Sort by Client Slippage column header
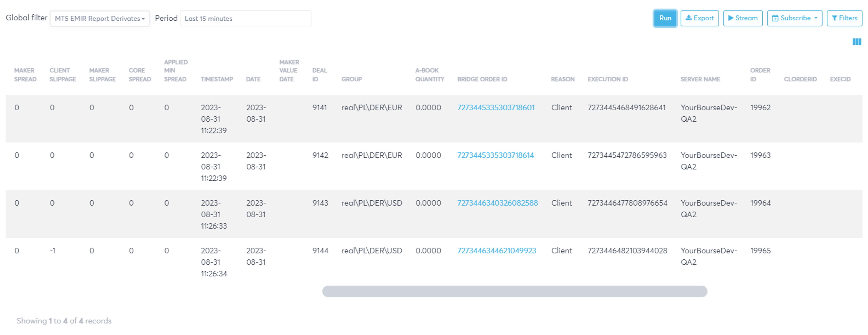This screenshot has height=335, width=868. (63, 75)
